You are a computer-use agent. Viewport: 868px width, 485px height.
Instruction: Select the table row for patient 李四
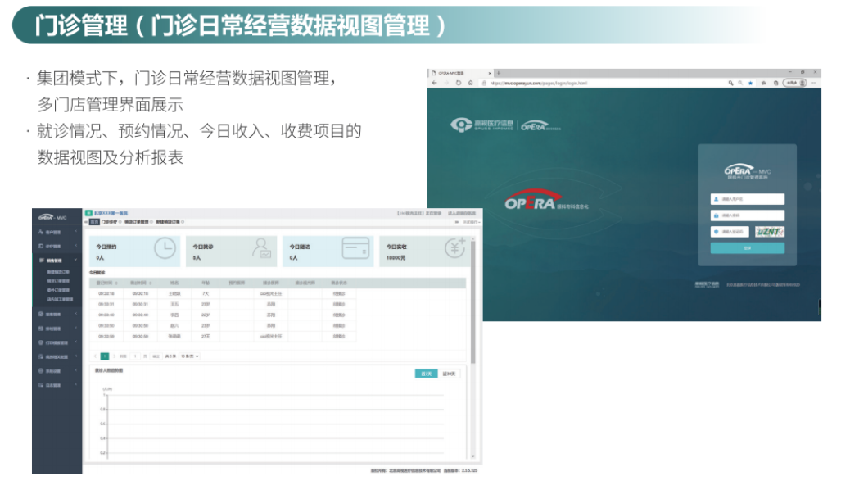[x=223, y=315]
